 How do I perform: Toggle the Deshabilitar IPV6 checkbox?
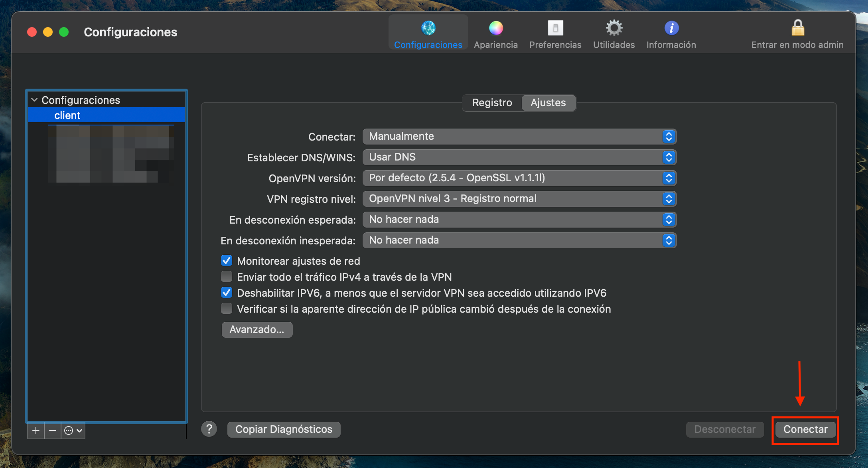click(x=227, y=293)
